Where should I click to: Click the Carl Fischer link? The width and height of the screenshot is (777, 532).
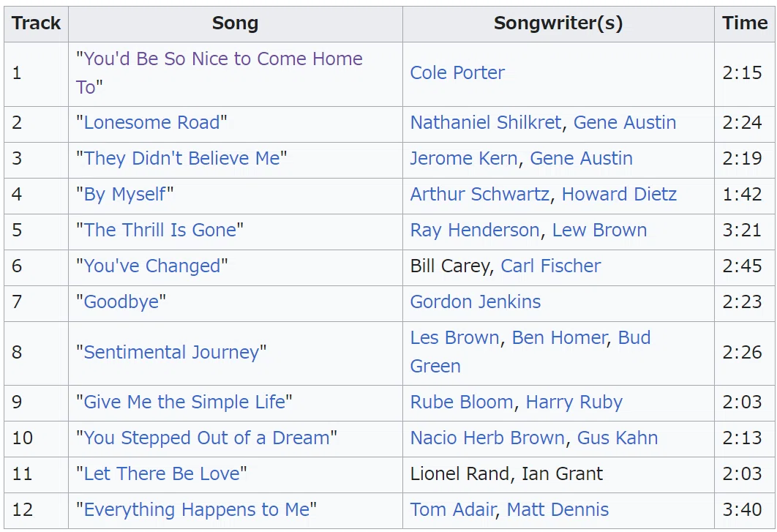click(550, 266)
